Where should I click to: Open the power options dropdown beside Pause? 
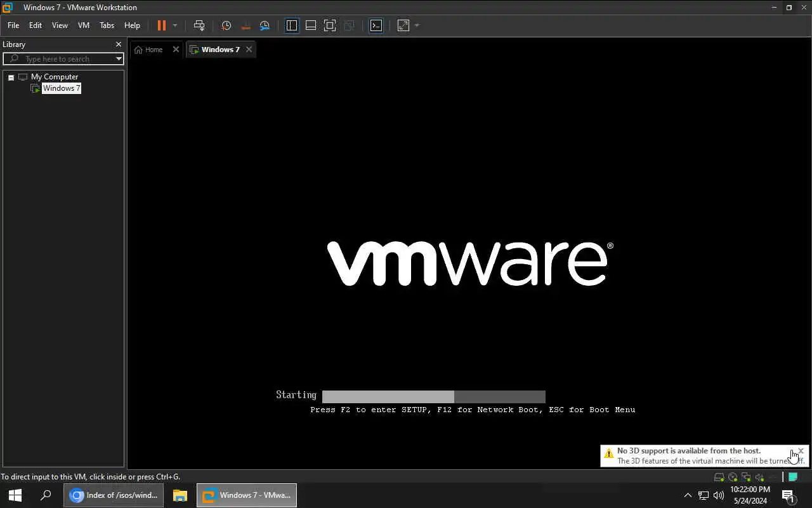pos(175,25)
